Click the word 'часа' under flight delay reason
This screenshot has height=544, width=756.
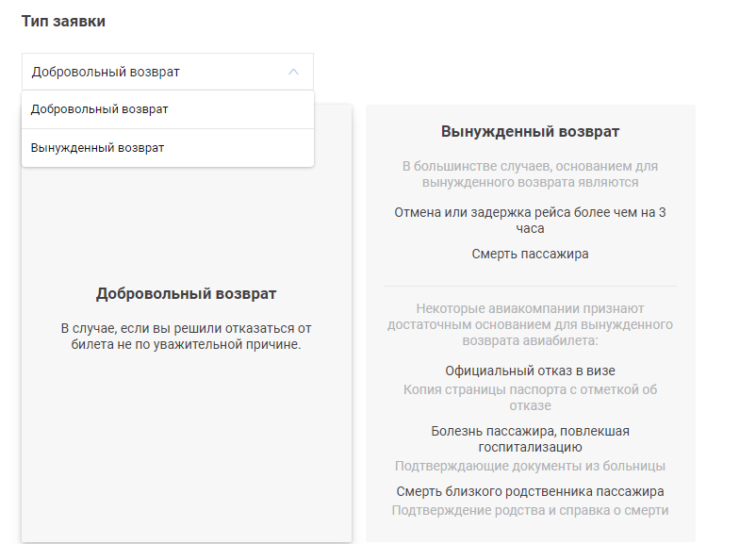point(530,228)
